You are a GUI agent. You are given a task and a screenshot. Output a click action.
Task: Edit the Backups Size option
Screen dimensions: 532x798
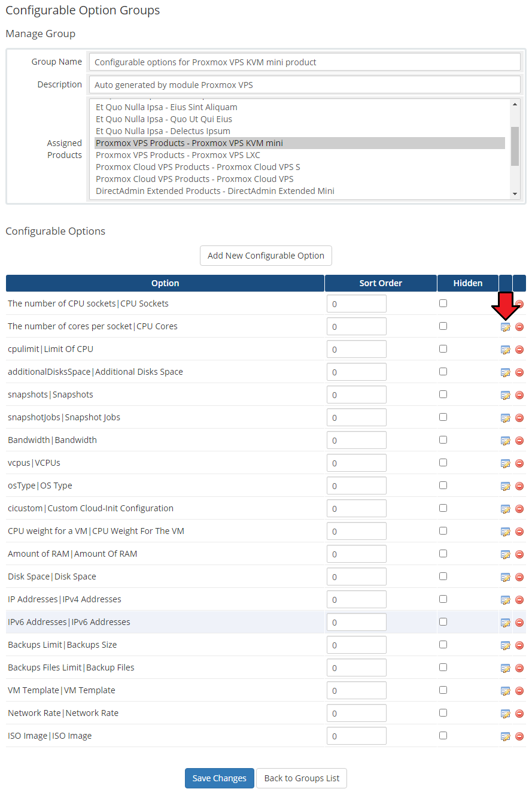(506, 645)
